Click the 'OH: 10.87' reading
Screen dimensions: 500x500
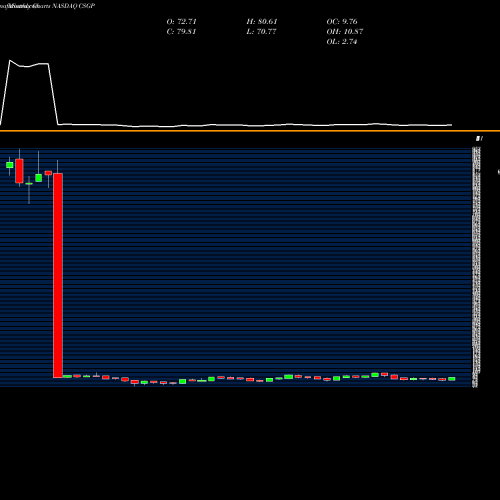click(x=345, y=31)
